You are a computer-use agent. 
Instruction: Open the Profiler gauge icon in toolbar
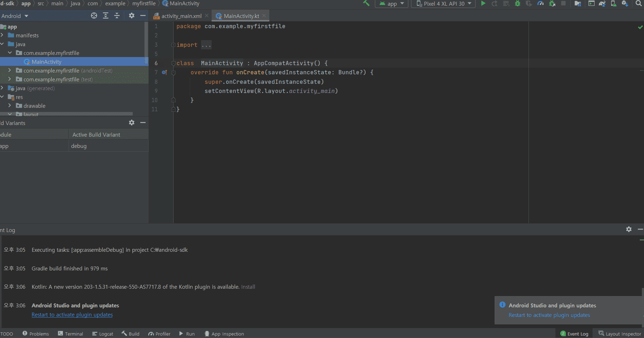click(540, 4)
